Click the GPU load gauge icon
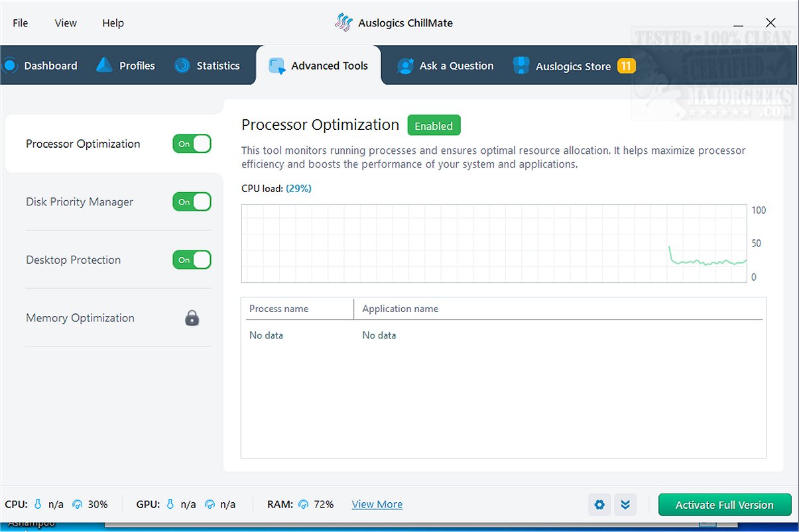The width and height of the screenshot is (799, 532). point(210,505)
